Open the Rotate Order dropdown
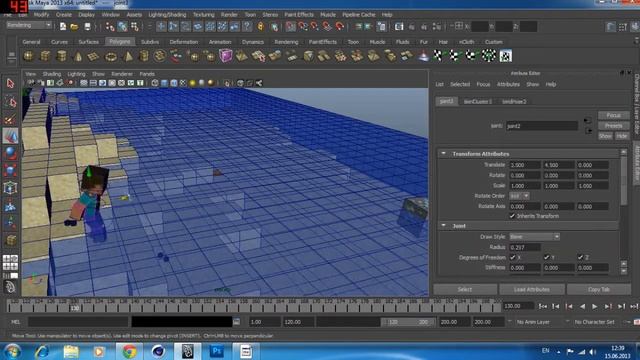The width and height of the screenshot is (640, 360). [519, 196]
